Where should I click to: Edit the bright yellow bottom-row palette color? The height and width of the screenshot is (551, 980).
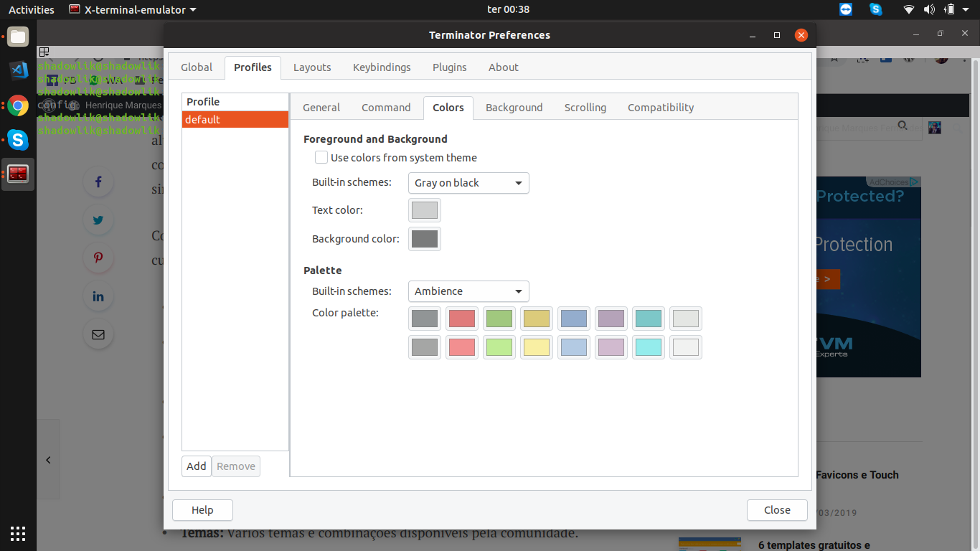pos(537,347)
